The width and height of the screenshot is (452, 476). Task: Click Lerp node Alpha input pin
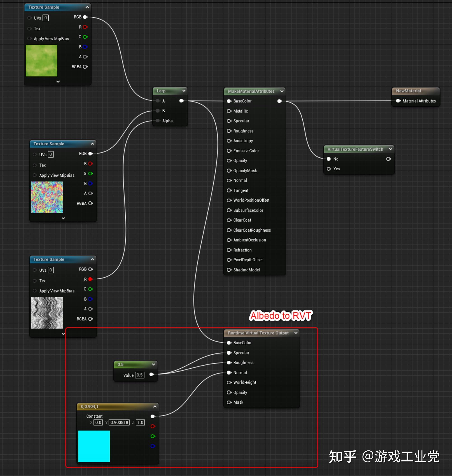point(158,121)
